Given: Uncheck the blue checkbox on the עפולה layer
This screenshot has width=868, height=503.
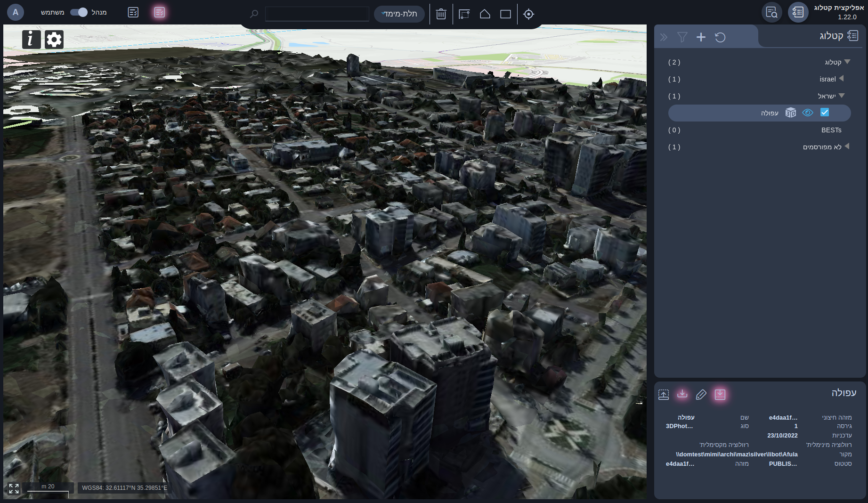Looking at the screenshot, I should coord(825,113).
